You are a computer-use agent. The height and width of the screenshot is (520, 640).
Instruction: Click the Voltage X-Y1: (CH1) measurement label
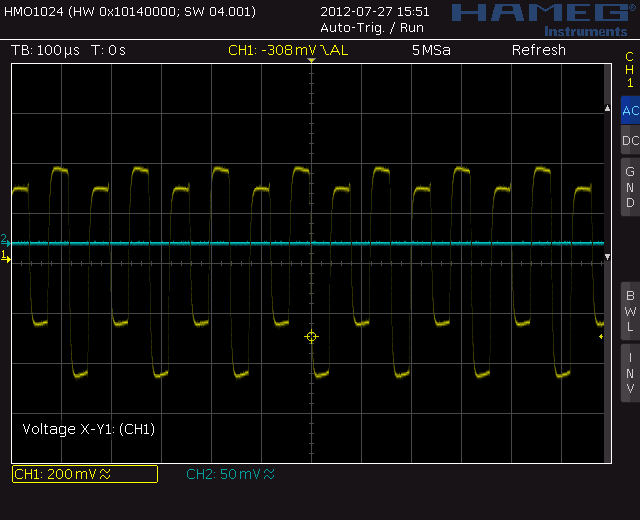[x=88, y=429]
